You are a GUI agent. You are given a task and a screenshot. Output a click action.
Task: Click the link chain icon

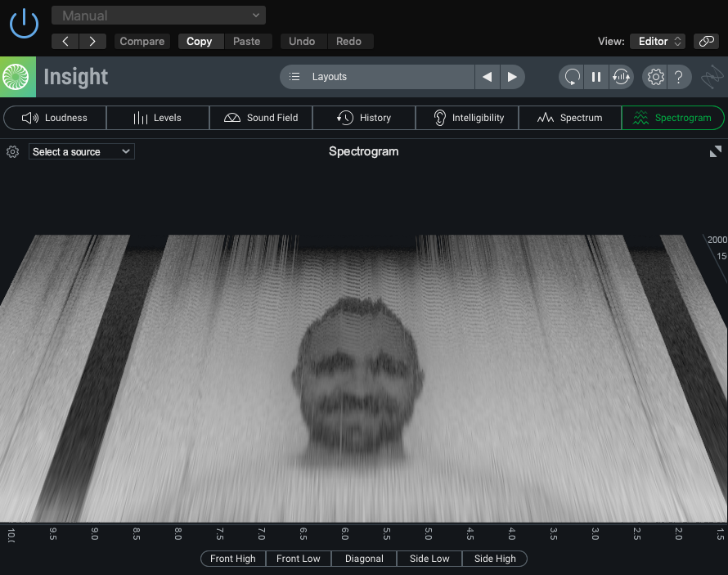point(705,41)
